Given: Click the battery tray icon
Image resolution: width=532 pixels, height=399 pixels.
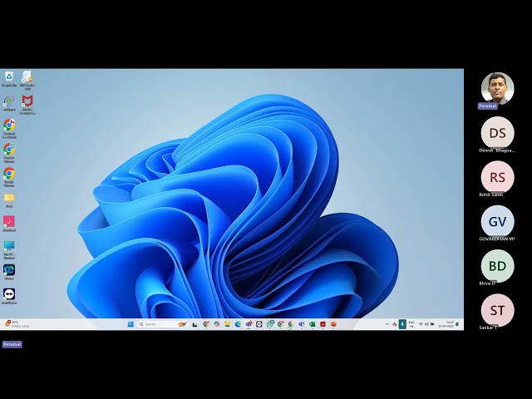Looking at the screenshot, I should 432,324.
